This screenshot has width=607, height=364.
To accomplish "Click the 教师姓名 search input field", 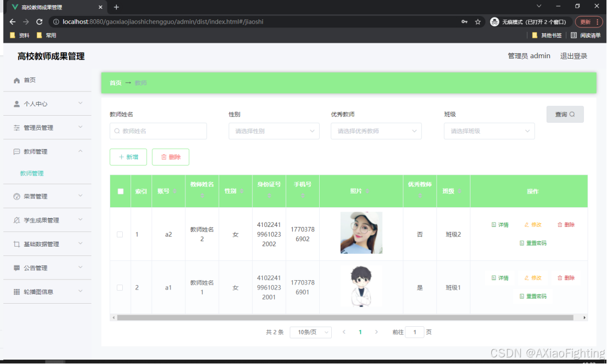I will click(x=158, y=131).
